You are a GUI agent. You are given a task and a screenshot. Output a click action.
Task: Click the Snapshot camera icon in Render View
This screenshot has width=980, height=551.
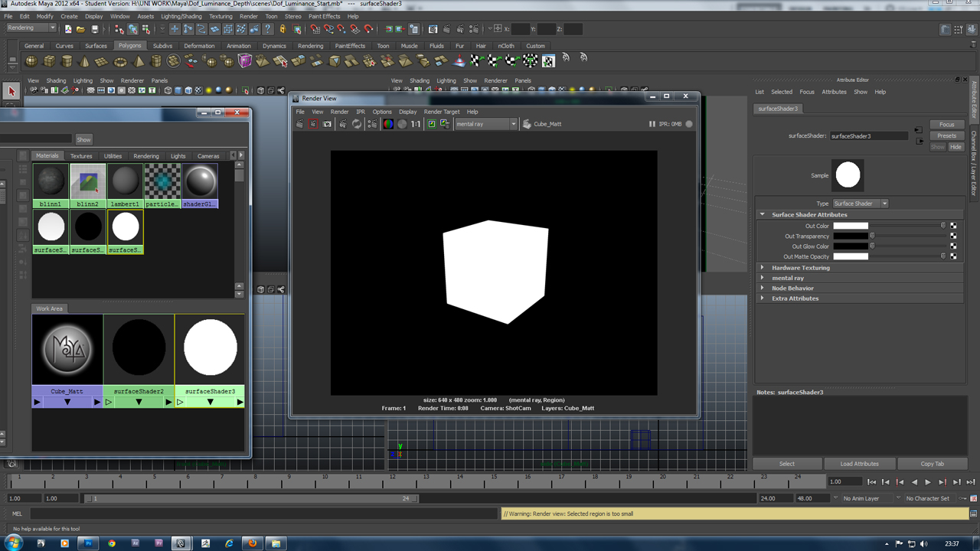pyautogui.click(x=328, y=124)
